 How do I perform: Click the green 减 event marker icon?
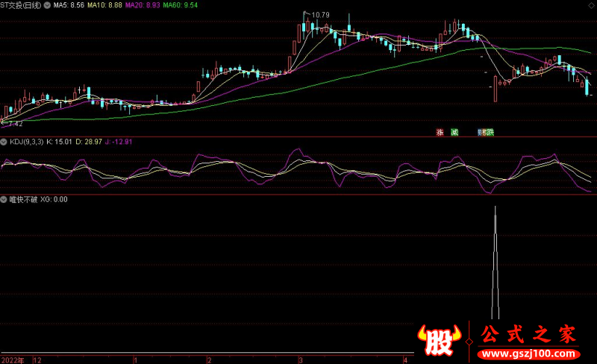tap(454, 133)
